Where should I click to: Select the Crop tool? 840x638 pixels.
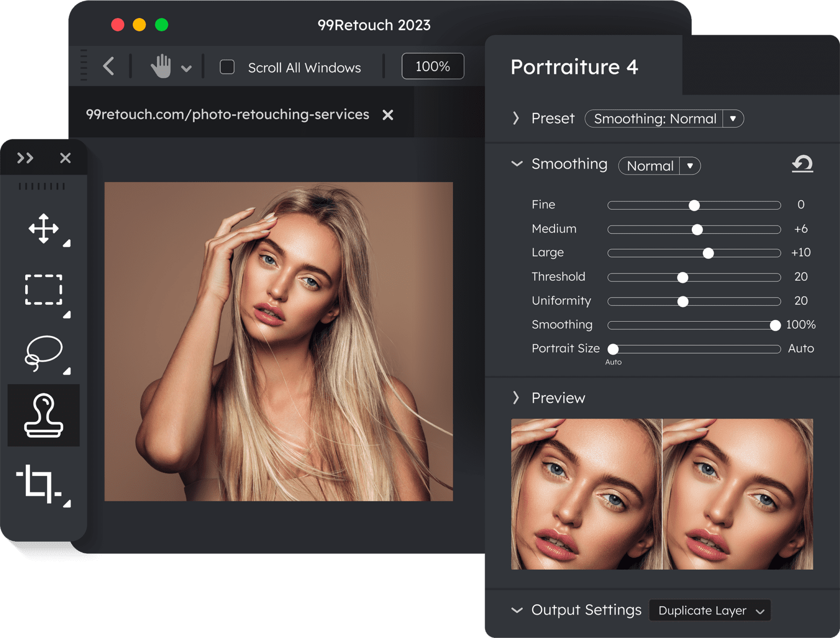[39, 483]
